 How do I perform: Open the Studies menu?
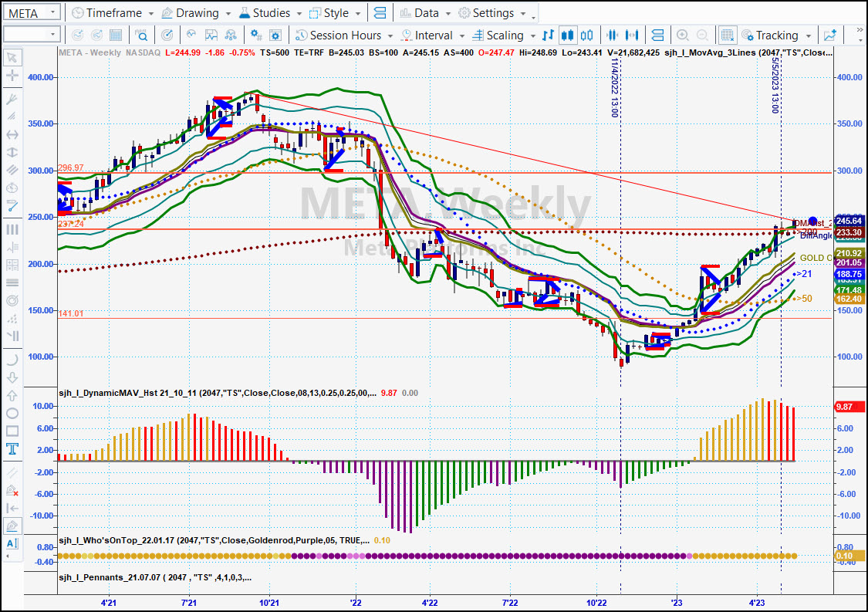[x=271, y=13]
